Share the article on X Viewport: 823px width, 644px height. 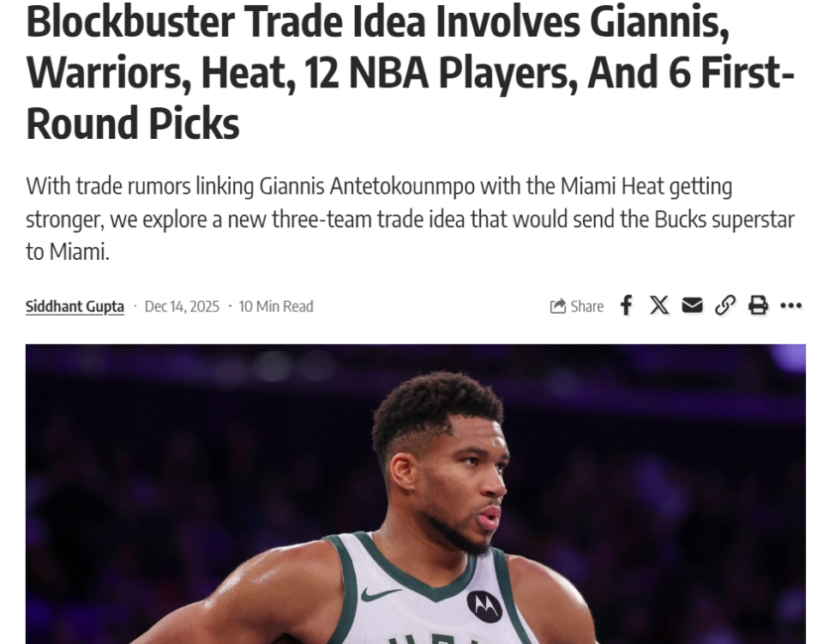(x=658, y=305)
